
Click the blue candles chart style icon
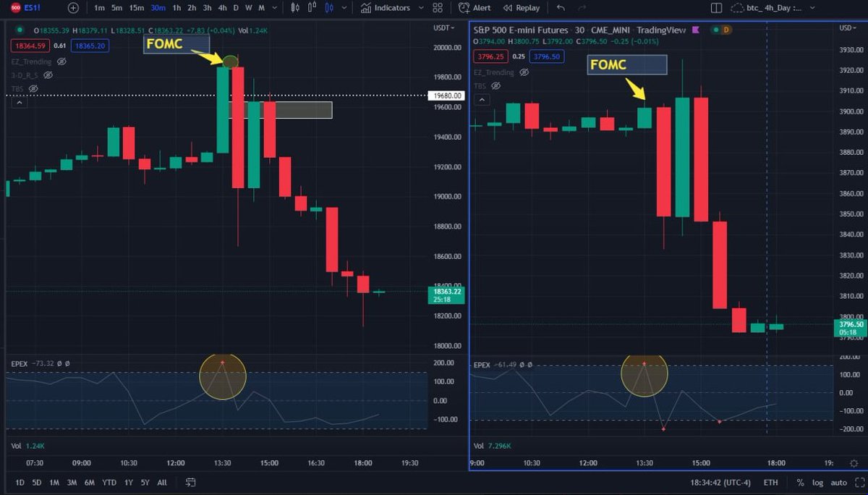329,8
